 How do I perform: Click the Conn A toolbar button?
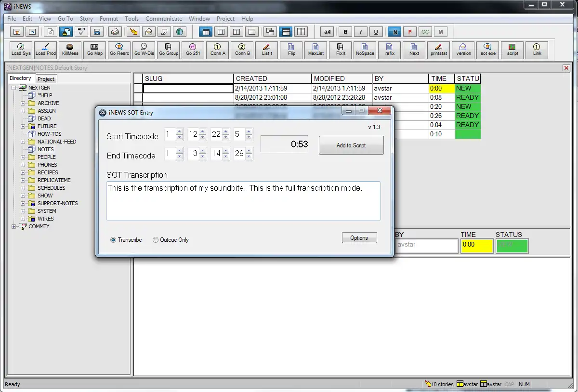point(218,50)
